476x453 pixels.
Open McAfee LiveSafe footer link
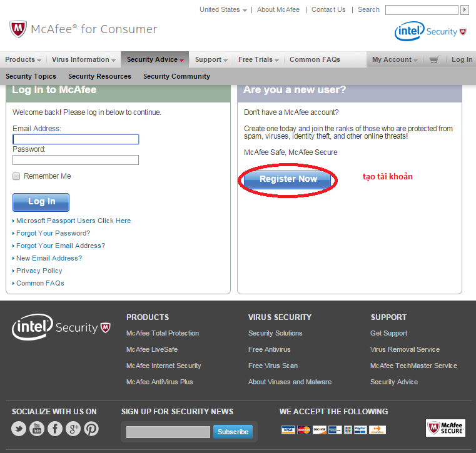(x=152, y=350)
